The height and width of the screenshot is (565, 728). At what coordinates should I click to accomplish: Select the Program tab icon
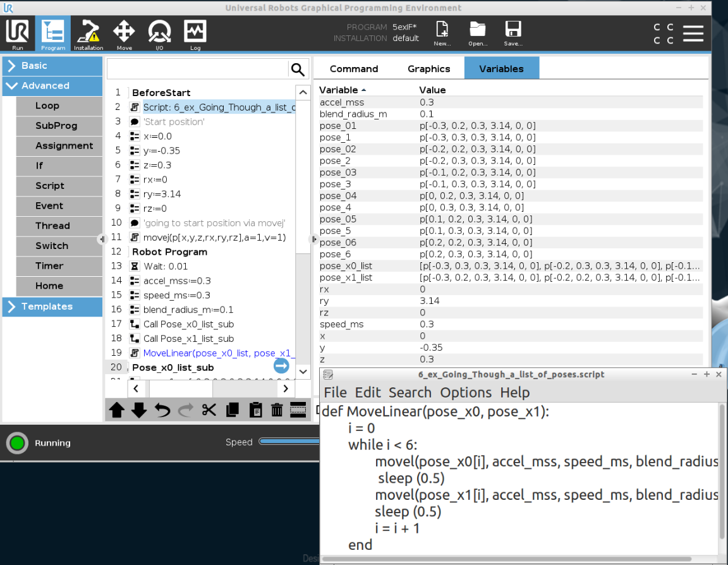tap(53, 34)
